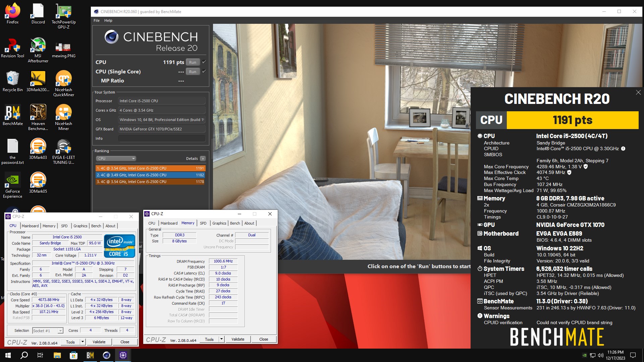The image size is (644, 362).
Task: Launch MSI Afterburner shortcut
Action: [38, 50]
